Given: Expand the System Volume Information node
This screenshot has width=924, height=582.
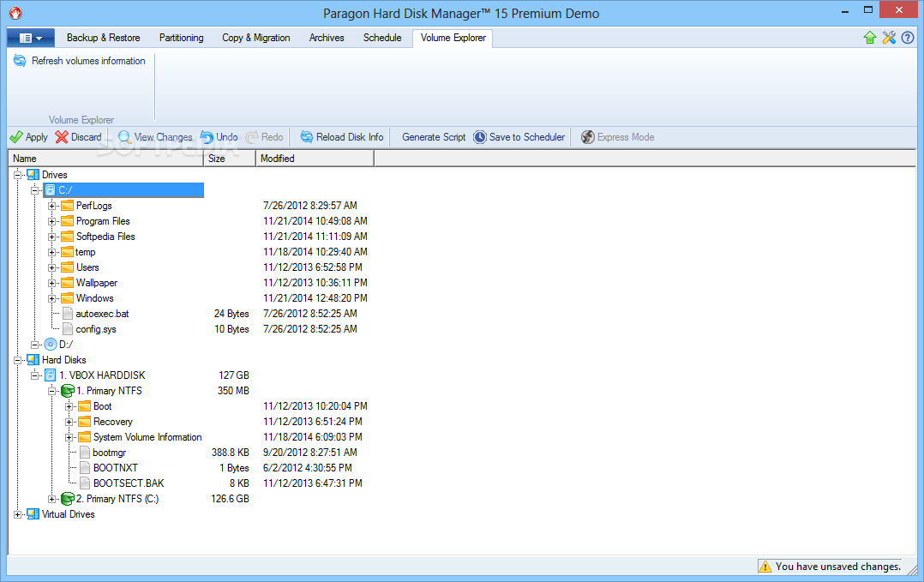Looking at the screenshot, I should coord(69,437).
